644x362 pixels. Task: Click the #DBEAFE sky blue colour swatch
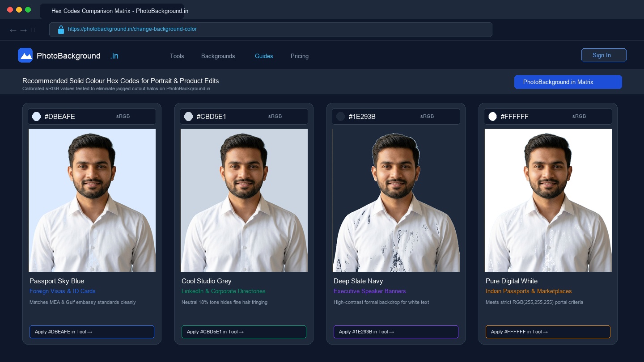pyautogui.click(x=36, y=116)
